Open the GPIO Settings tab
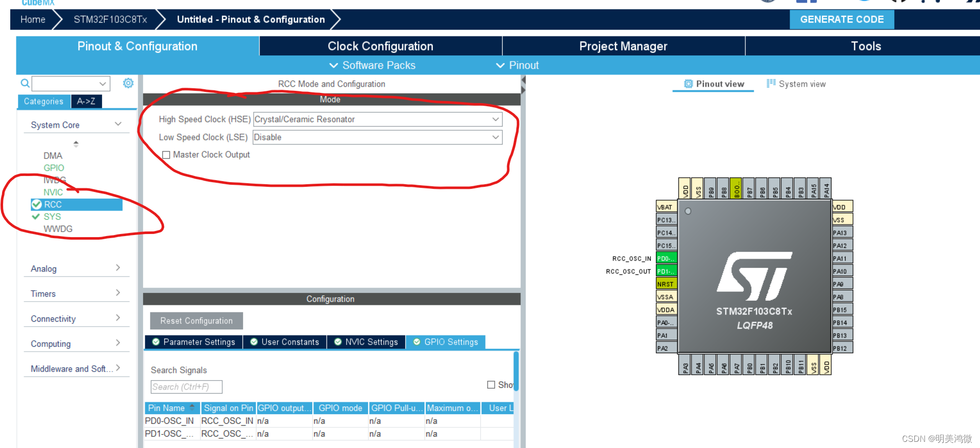 [x=446, y=342]
